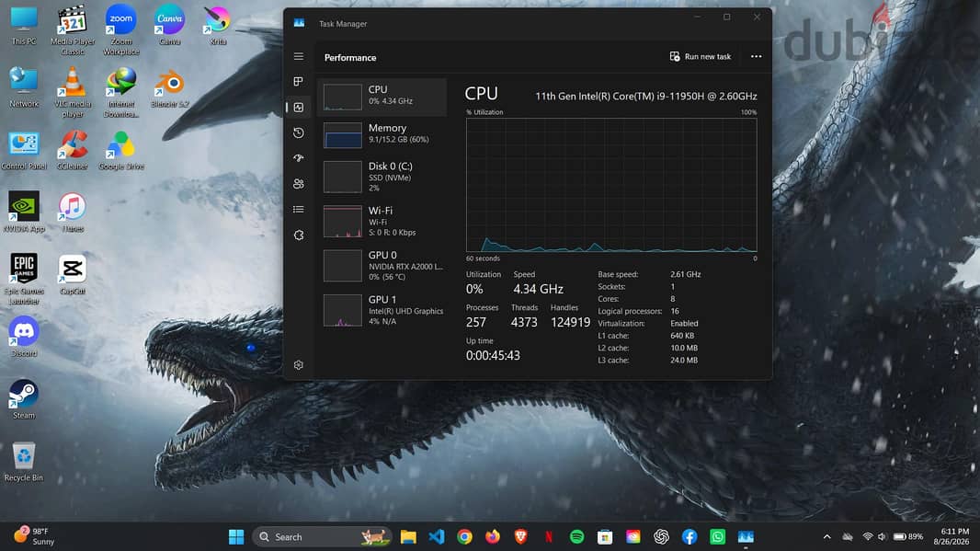Open the Users page sidebar icon

coord(299,184)
